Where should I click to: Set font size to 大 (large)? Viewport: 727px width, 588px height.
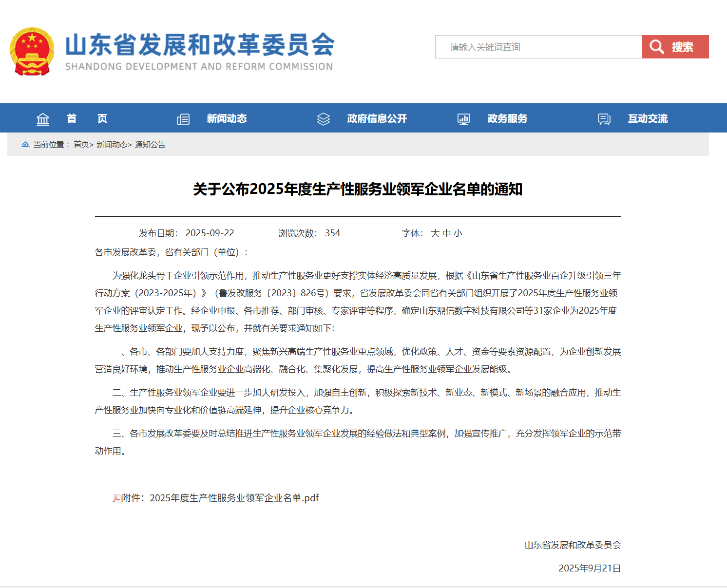435,233
